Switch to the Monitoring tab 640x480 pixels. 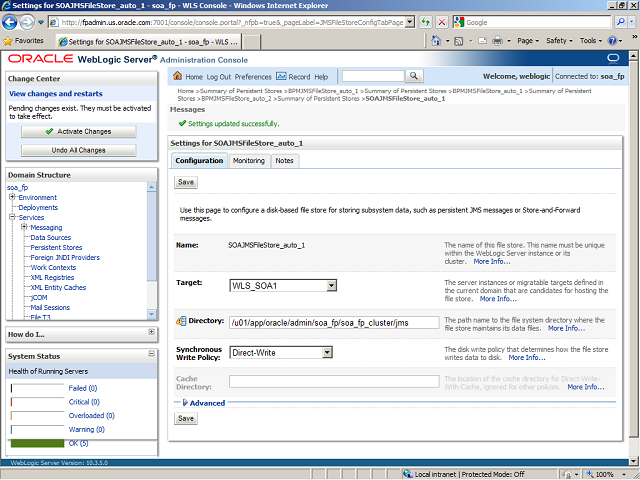tap(249, 160)
